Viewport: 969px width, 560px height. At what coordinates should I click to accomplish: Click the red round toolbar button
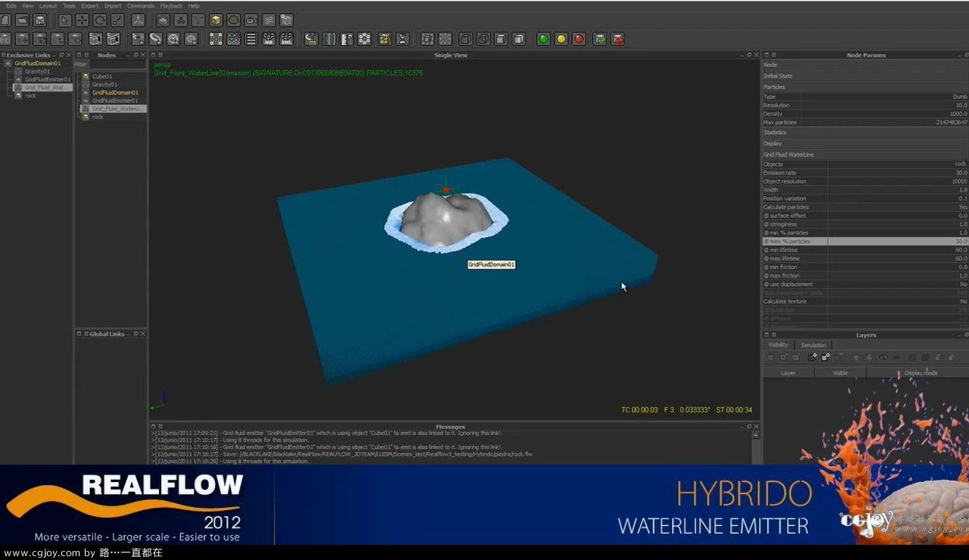[x=579, y=39]
